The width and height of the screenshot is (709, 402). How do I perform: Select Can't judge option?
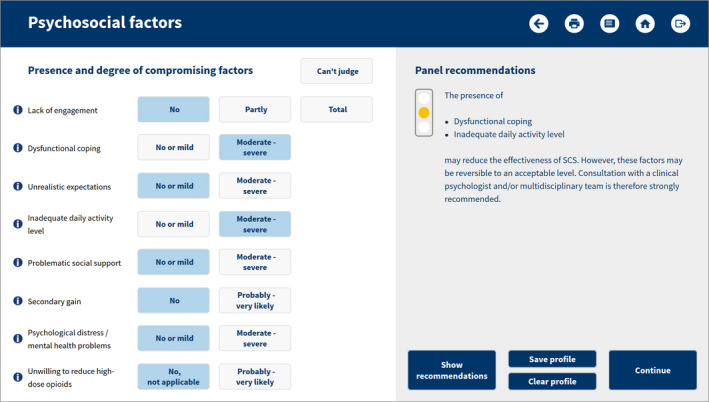pos(337,71)
